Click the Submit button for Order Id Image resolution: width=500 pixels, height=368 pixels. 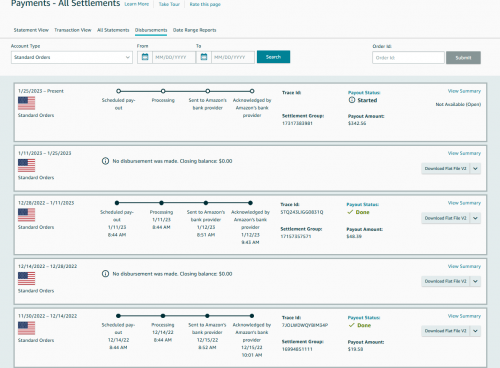(463, 57)
